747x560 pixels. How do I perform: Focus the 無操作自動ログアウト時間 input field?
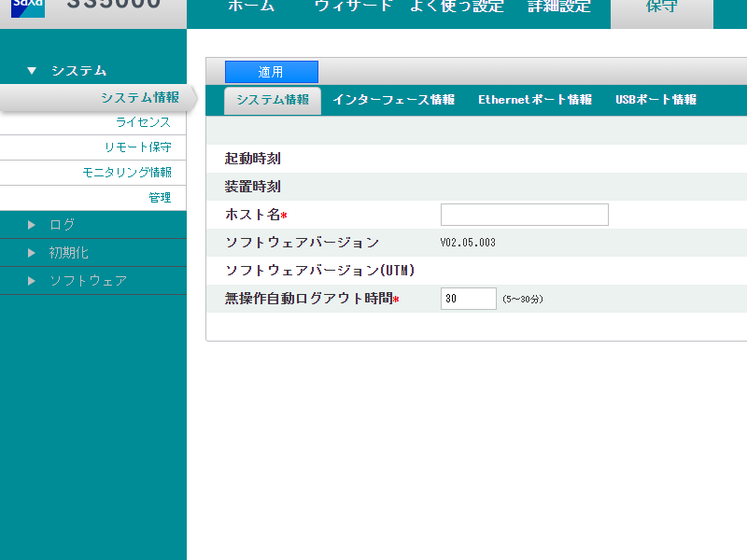pyautogui.click(x=469, y=299)
